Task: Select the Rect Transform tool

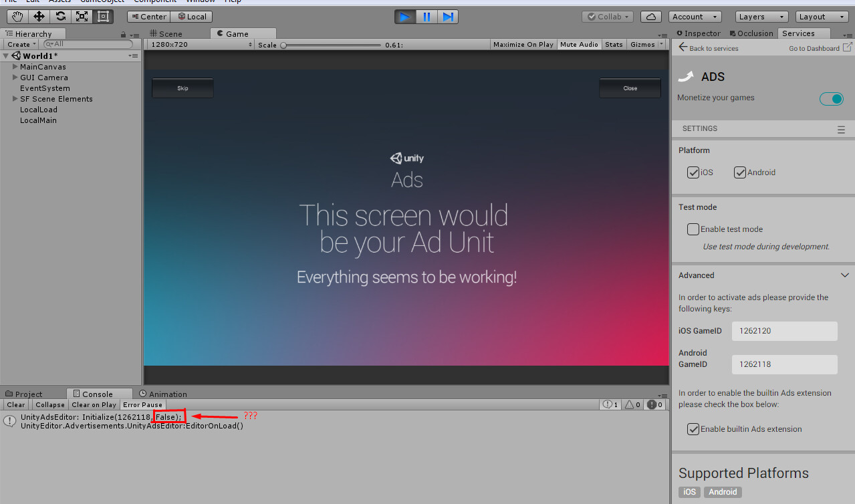Action: pos(104,16)
